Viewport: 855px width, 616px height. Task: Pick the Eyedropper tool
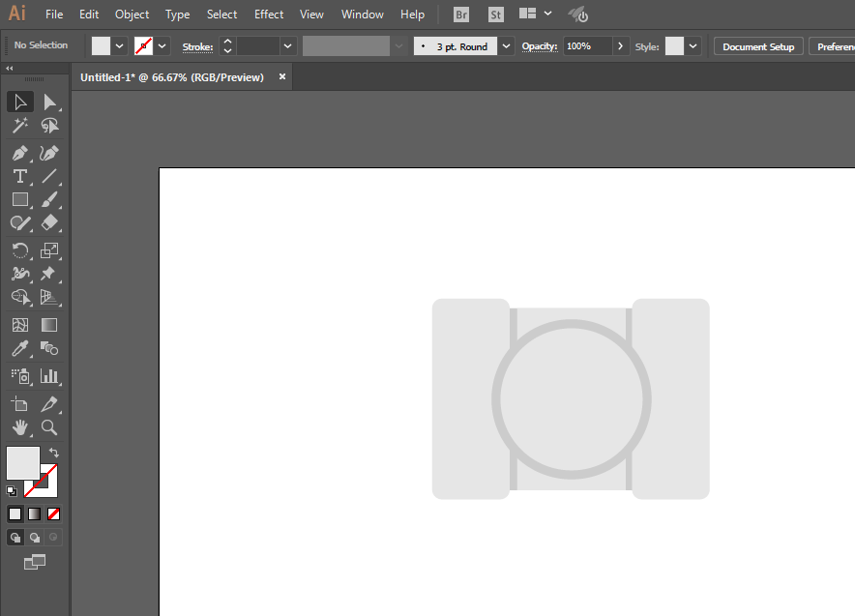19,348
